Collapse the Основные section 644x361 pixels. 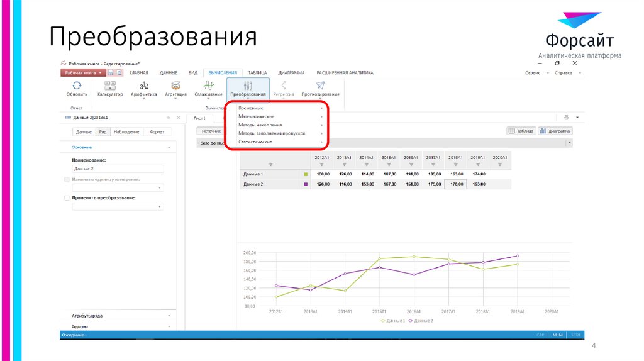click(x=169, y=147)
